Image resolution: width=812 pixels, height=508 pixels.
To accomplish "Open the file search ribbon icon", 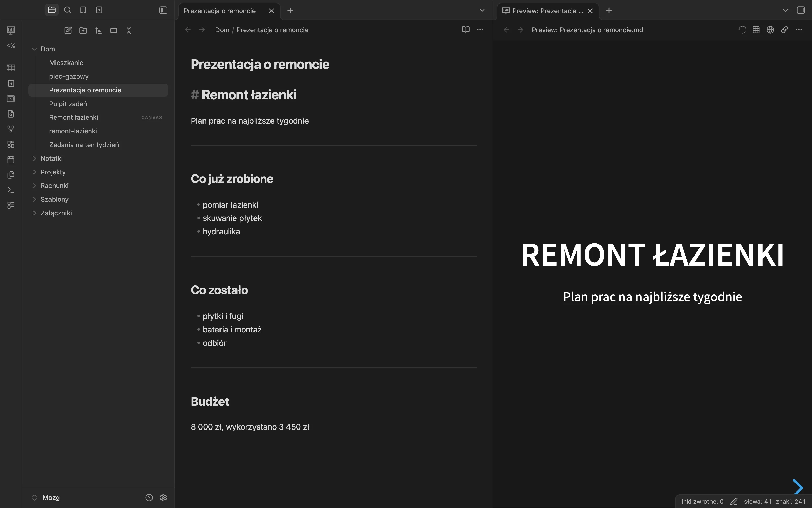I will pos(11,114).
